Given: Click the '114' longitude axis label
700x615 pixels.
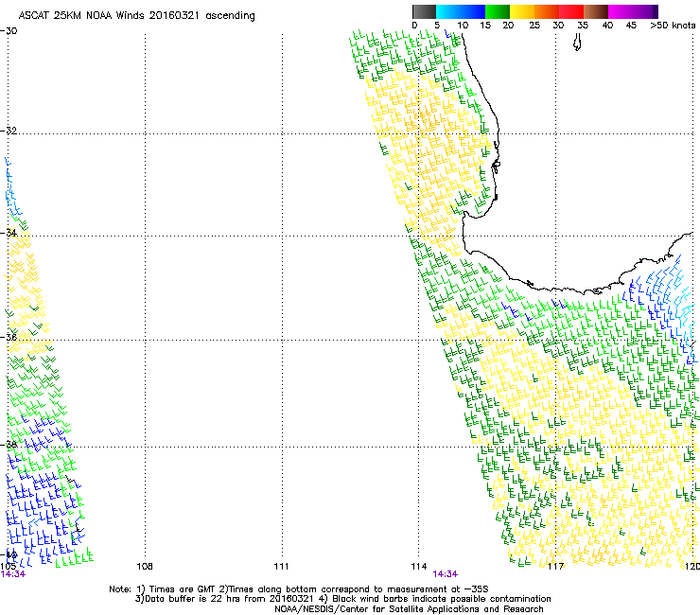Looking at the screenshot, I should pos(419,567).
